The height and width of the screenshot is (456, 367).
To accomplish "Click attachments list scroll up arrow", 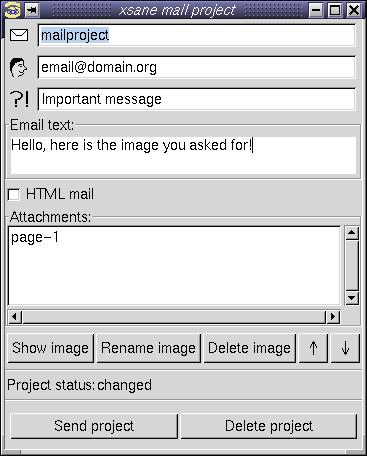I will [352, 233].
